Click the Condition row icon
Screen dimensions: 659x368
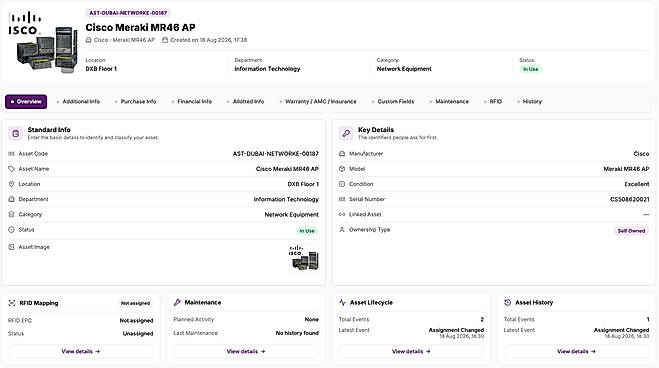click(x=342, y=184)
